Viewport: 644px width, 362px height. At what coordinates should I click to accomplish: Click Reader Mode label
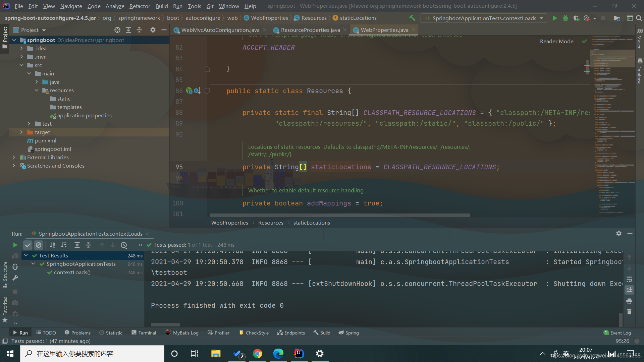point(556,41)
